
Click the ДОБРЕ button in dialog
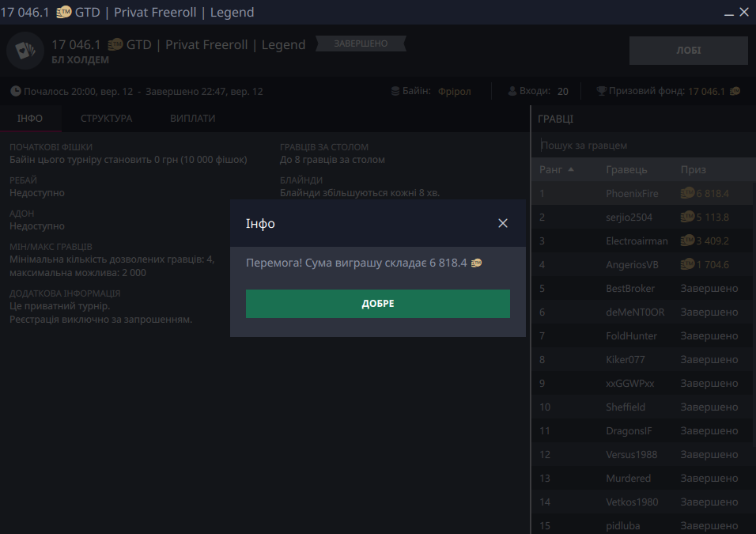(x=377, y=304)
